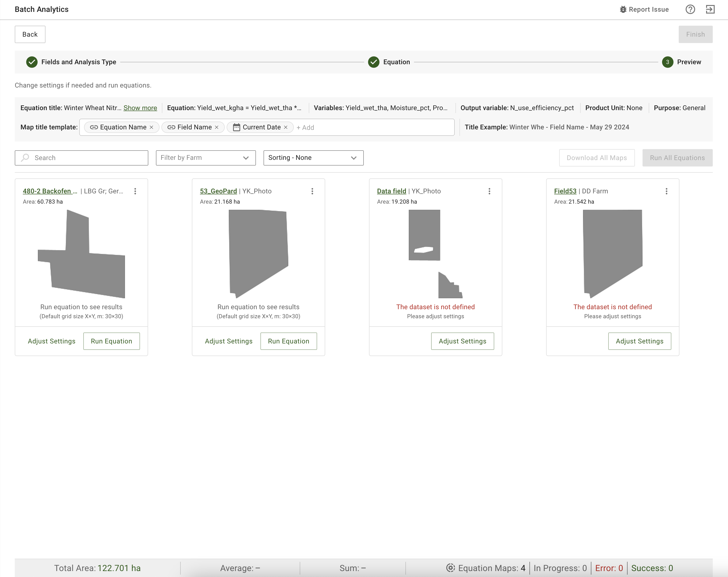Click Show more for equation title
This screenshot has height=577, width=728.
(140, 108)
